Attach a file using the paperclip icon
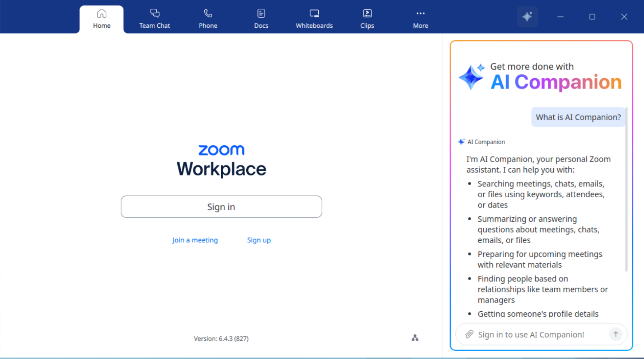 [x=470, y=334]
